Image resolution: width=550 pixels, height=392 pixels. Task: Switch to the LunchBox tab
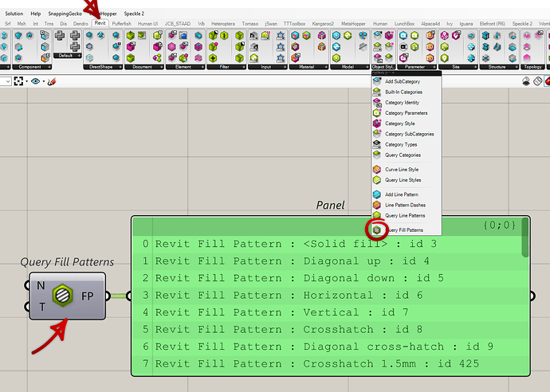click(x=404, y=23)
